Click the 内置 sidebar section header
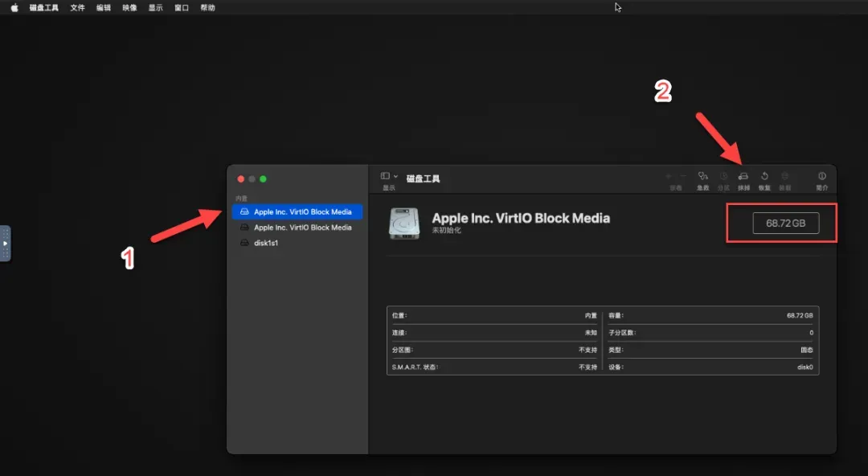 (241, 199)
